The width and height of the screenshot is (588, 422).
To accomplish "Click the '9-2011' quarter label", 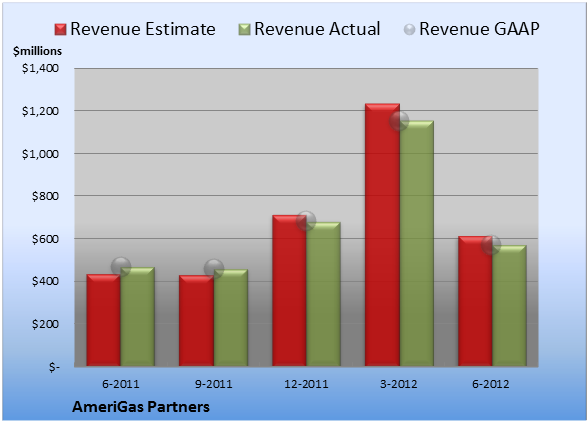I will coord(214,384).
